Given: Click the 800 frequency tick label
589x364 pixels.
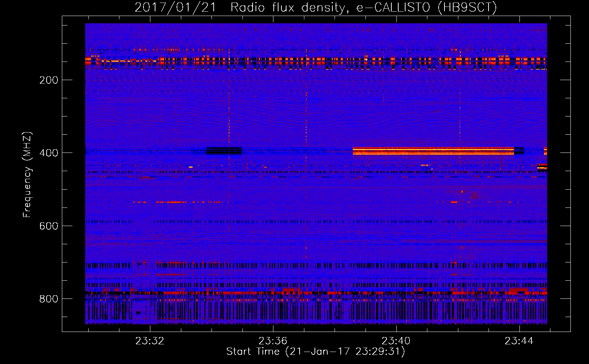Looking at the screenshot, I should tap(49, 299).
